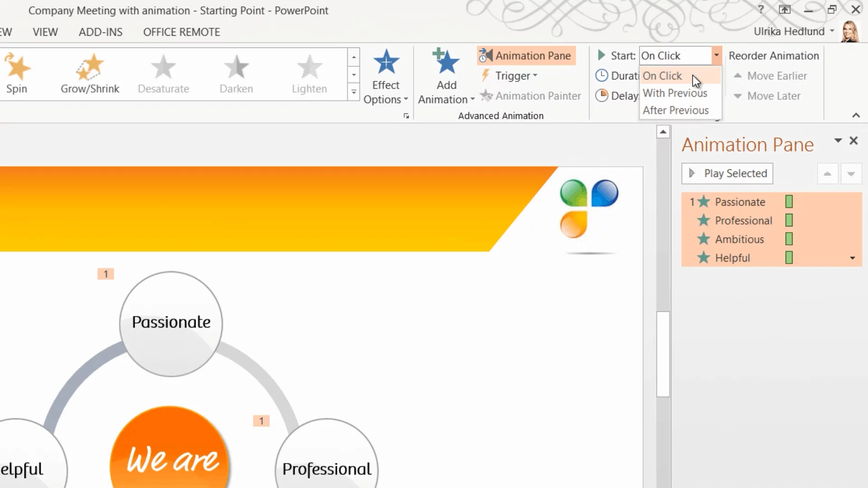Expand the animation gallery more arrow
This screenshot has height=488, width=868.
click(354, 92)
